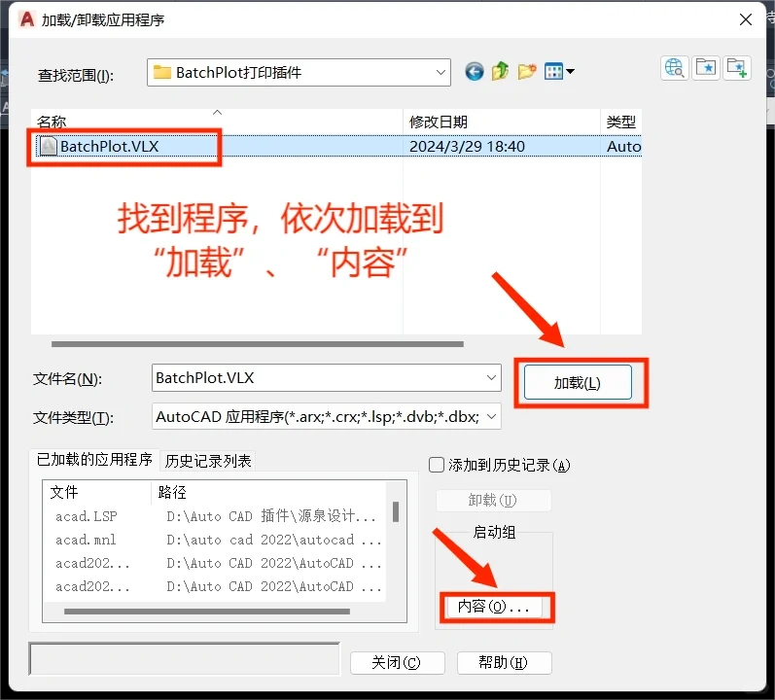Click the 加载(L) button

[x=578, y=382]
